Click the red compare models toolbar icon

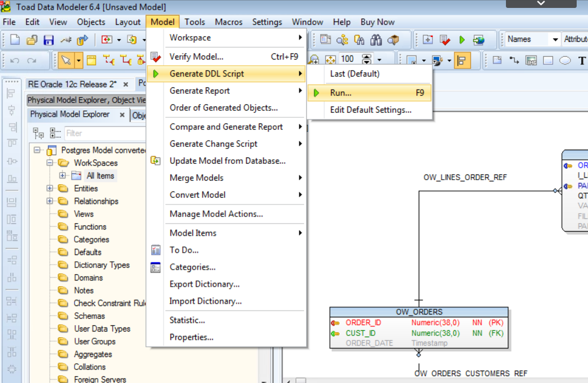pyautogui.click(x=107, y=40)
